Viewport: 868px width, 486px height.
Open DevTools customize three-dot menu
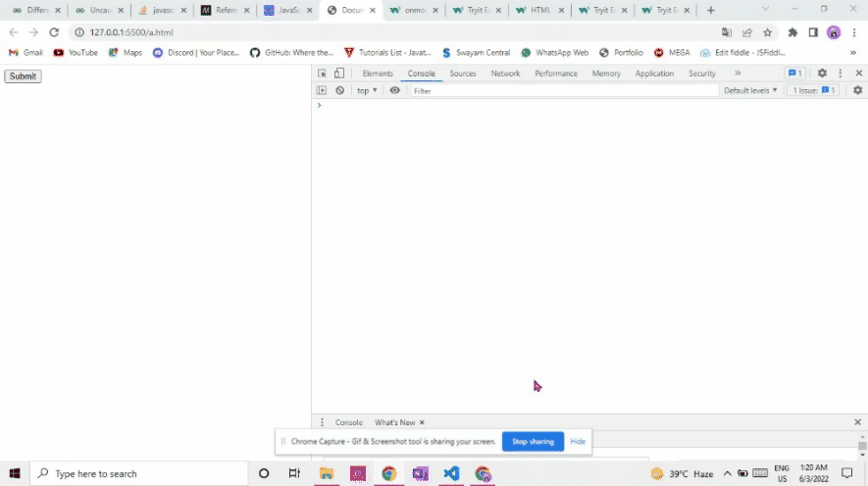841,73
